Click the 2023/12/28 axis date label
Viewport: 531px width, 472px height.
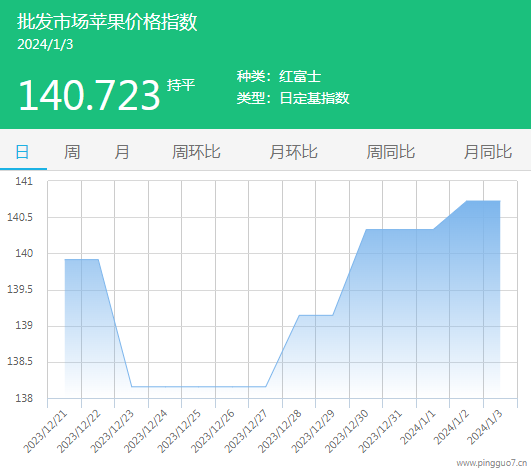279,431
